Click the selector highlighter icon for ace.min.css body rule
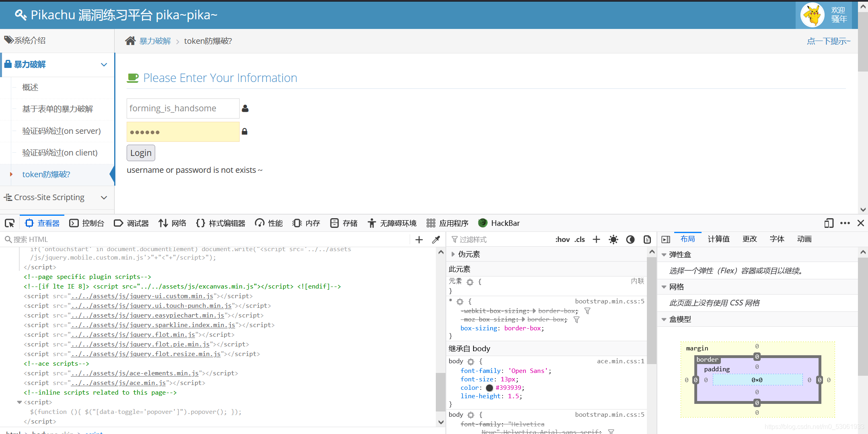 pyautogui.click(x=471, y=362)
